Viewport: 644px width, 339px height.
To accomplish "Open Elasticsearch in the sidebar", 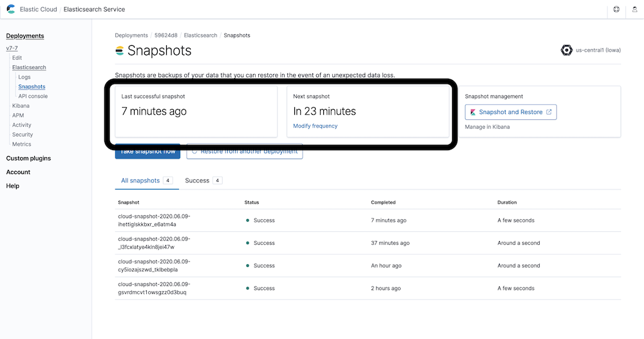I will tap(29, 68).
